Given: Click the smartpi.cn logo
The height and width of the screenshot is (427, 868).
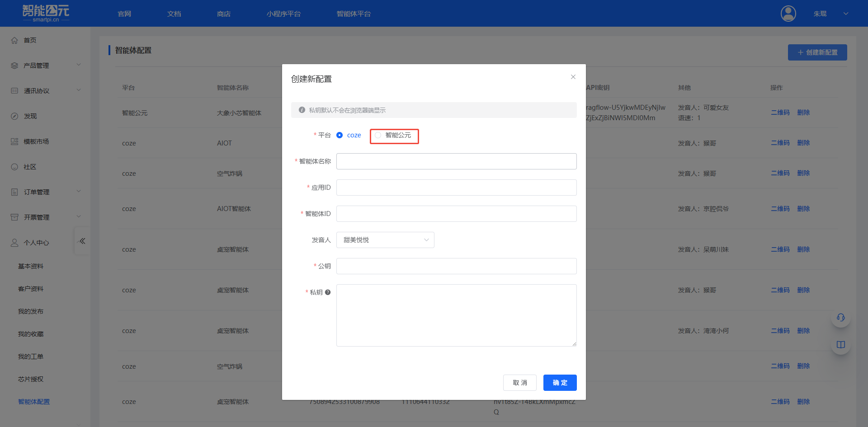Looking at the screenshot, I should pyautogui.click(x=46, y=13).
